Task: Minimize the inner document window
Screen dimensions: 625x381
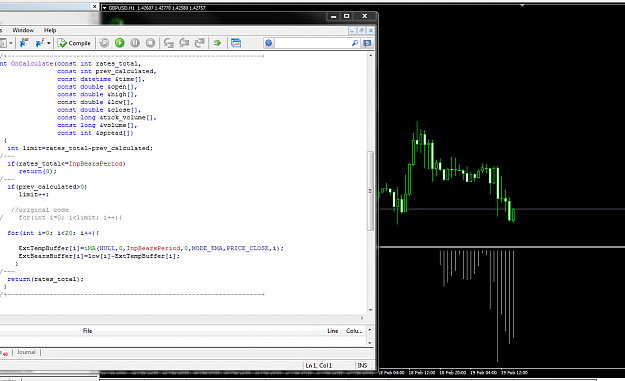Action: 352,30
